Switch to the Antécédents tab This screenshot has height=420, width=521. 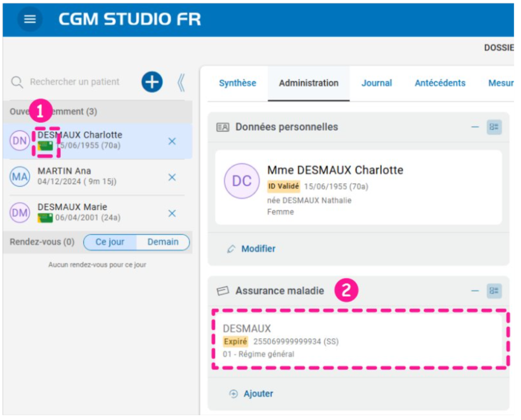click(x=440, y=83)
